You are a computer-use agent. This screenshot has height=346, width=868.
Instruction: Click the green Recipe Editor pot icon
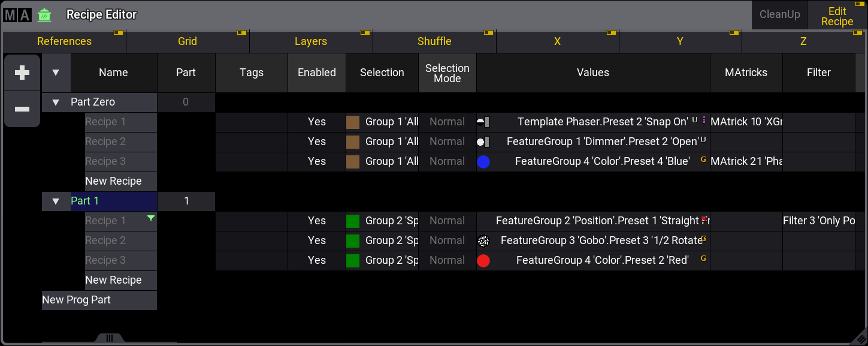44,15
